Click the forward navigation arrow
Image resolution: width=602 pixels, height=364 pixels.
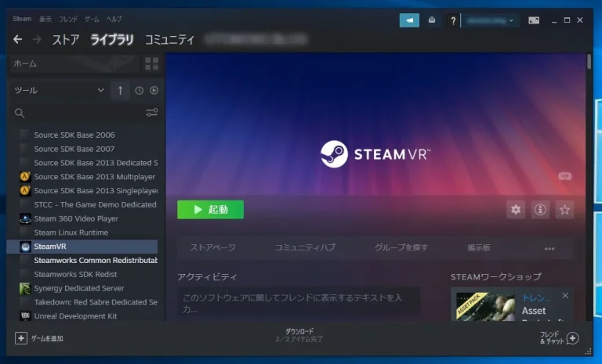click(37, 39)
